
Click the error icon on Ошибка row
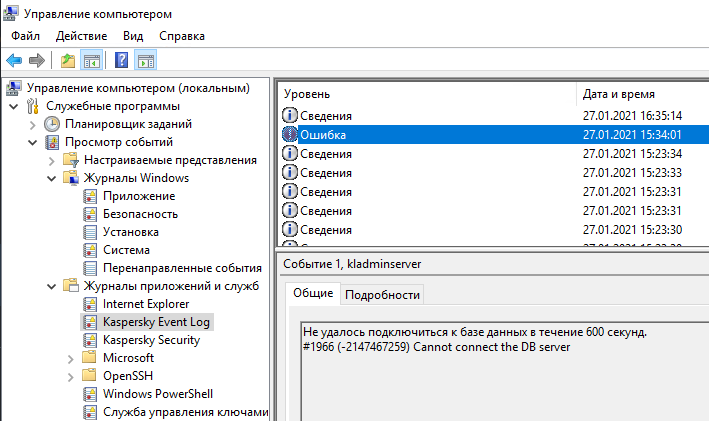(290, 134)
